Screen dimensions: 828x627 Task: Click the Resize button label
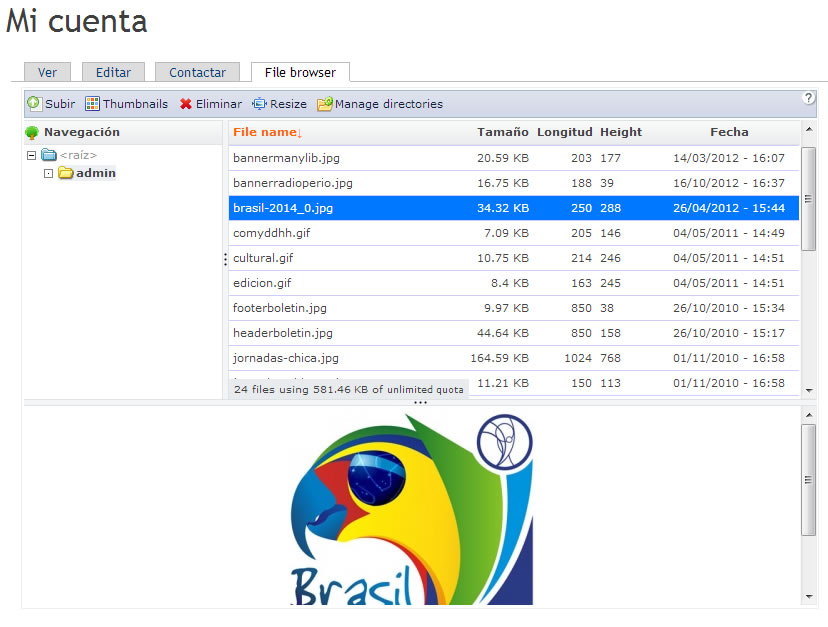(x=288, y=104)
